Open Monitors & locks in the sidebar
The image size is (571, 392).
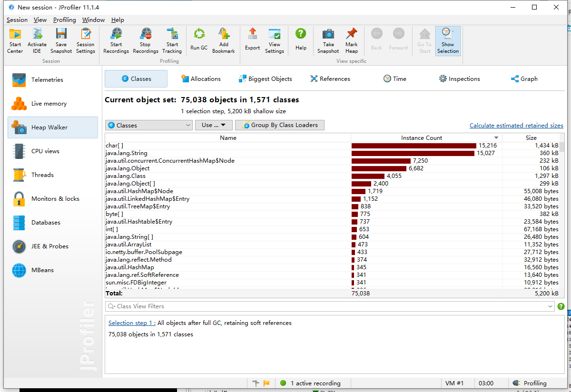[x=53, y=199]
